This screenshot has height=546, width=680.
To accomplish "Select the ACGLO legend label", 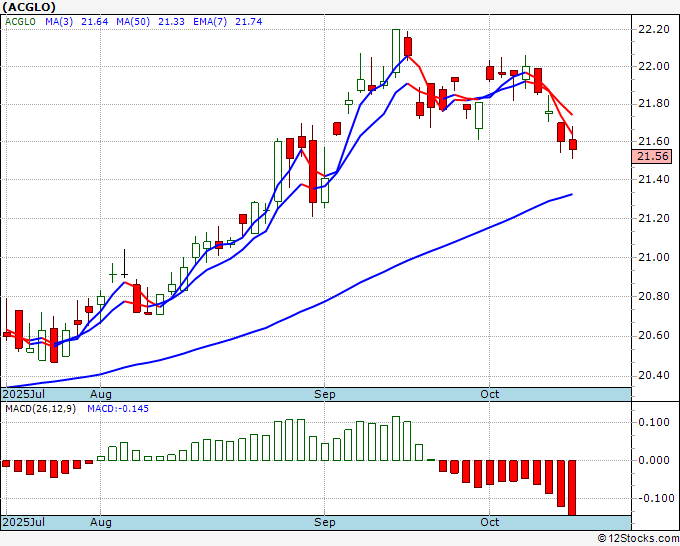I will pos(20,22).
